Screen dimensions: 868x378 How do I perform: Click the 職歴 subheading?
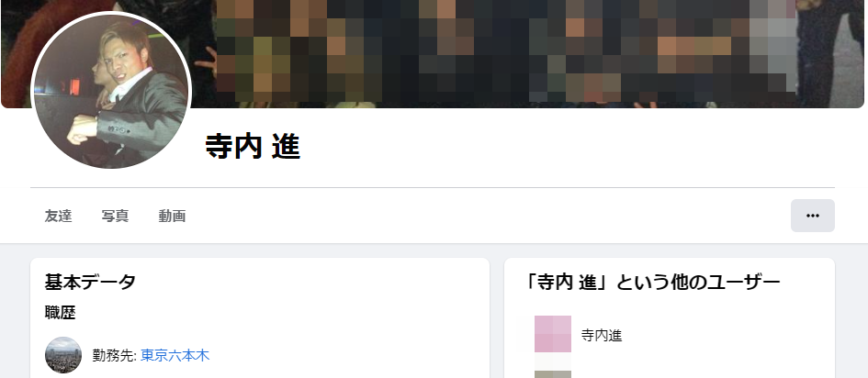coord(61,313)
